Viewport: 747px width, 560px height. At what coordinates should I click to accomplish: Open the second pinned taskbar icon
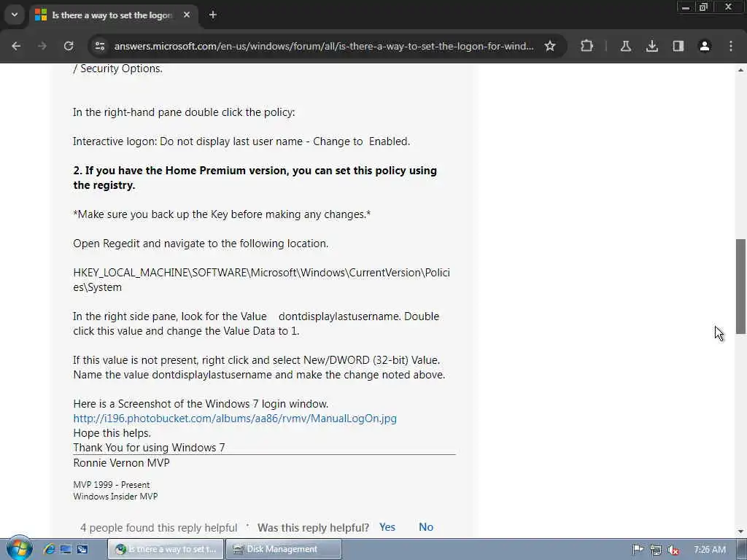[x=66, y=549]
